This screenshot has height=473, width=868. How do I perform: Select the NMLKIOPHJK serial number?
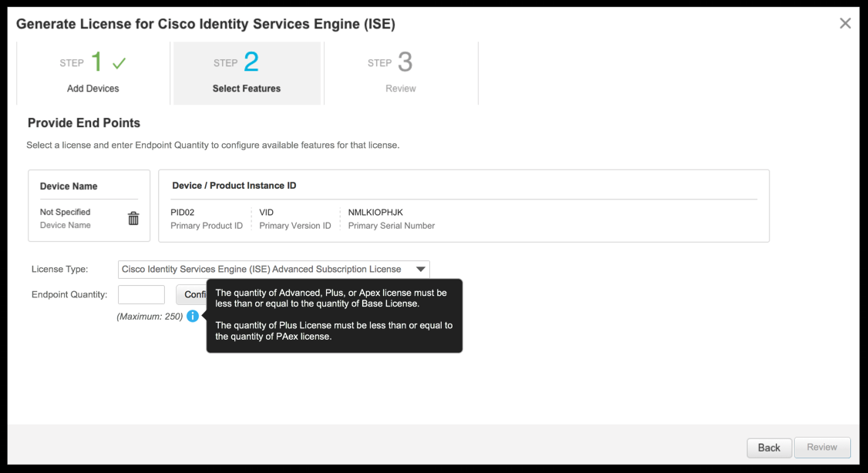point(375,213)
